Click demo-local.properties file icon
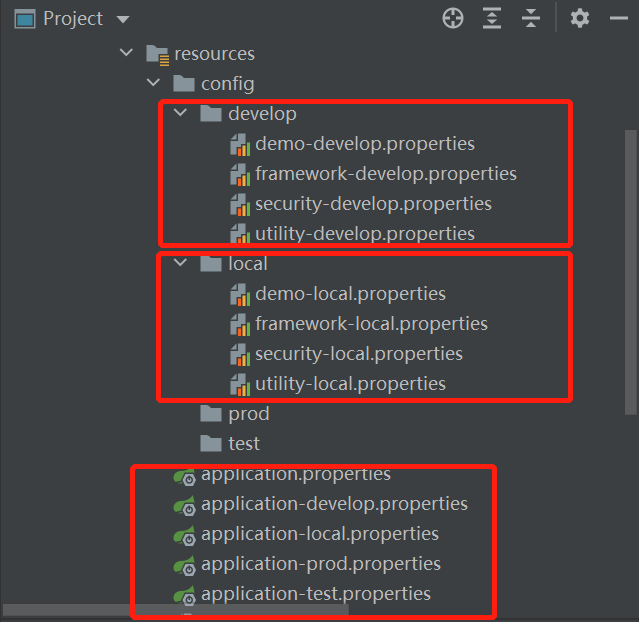Screen dimensions: 639x622 coord(240,295)
